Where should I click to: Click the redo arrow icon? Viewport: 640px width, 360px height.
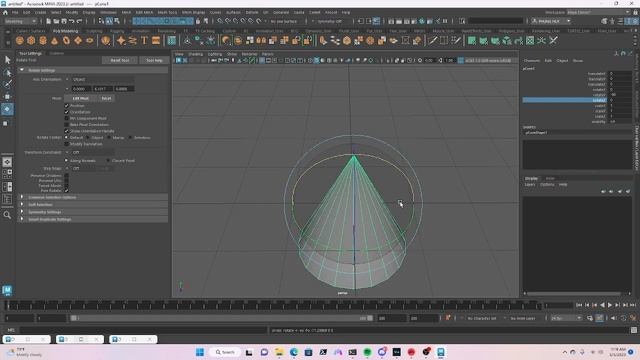pyautogui.click(x=80, y=21)
